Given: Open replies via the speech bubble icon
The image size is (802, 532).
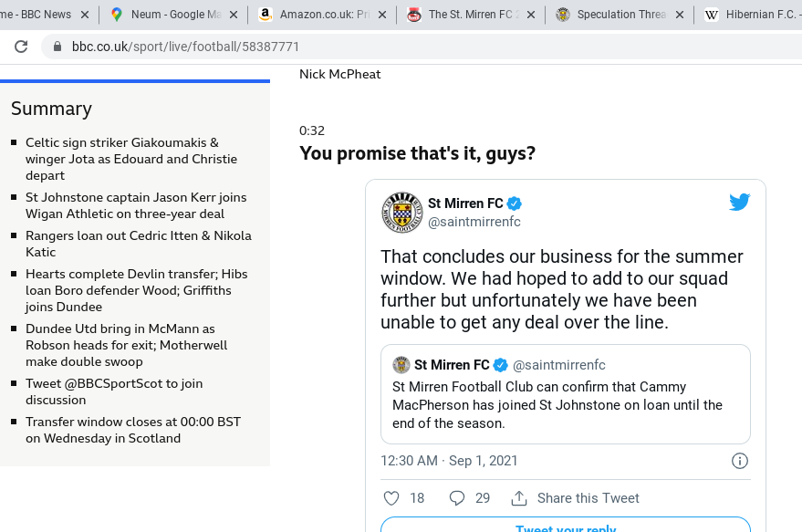Looking at the screenshot, I should 457,497.
